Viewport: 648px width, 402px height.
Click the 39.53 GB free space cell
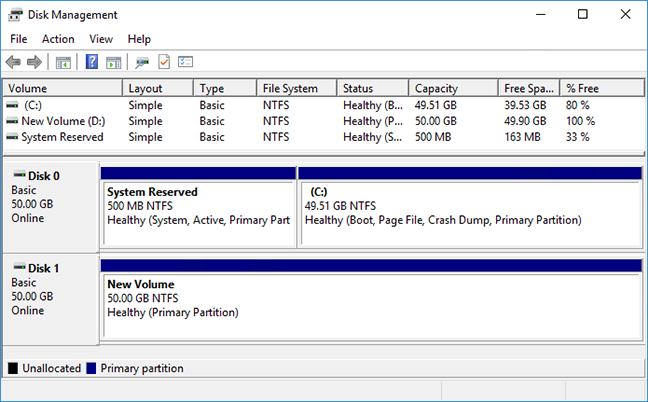pyautogui.click(x=525, y=105)
